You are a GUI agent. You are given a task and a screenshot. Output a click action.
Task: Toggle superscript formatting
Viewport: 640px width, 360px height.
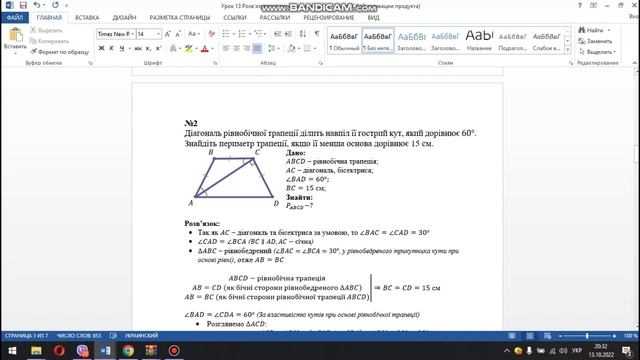(x=159, y=49)
